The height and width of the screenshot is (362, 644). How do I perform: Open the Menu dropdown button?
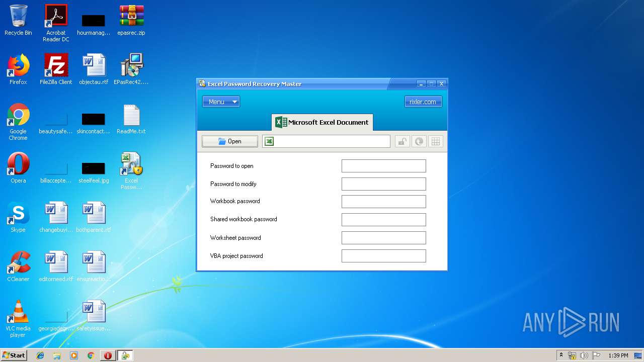click(221, 102)
